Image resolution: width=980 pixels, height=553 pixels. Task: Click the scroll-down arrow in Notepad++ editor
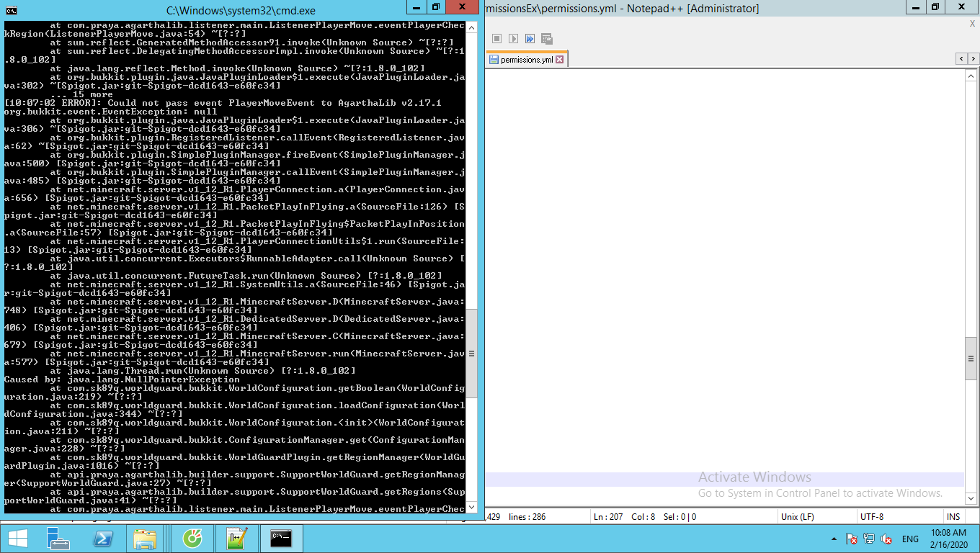(971, 498)
